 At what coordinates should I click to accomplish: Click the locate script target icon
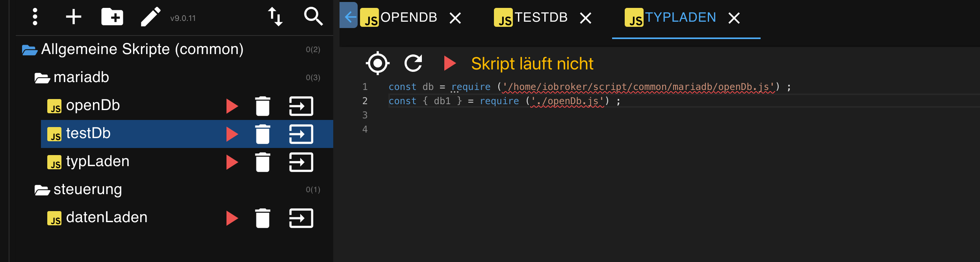click(377, 63)
